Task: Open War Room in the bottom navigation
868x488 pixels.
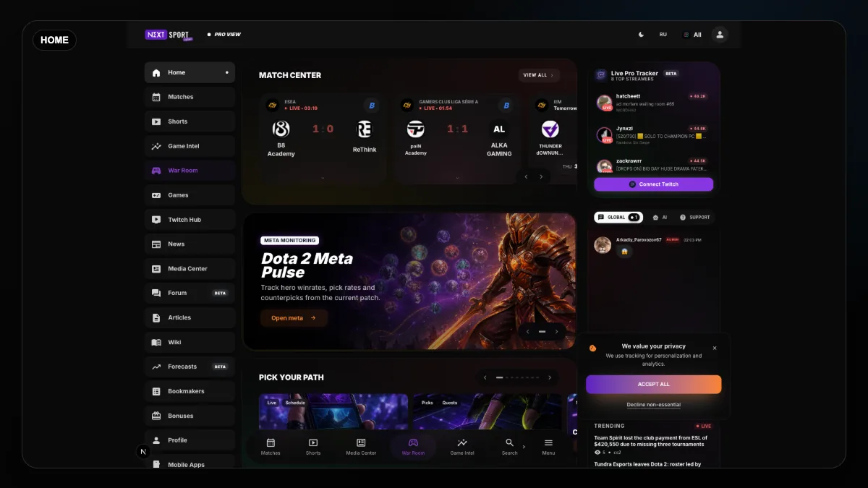Action: coord(413,447)
